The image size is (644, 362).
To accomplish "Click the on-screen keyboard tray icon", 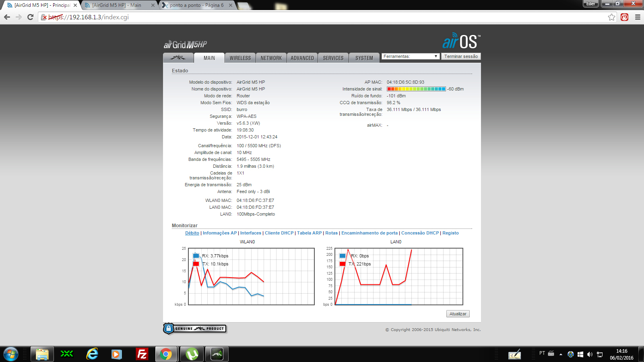I will [551, 354].
